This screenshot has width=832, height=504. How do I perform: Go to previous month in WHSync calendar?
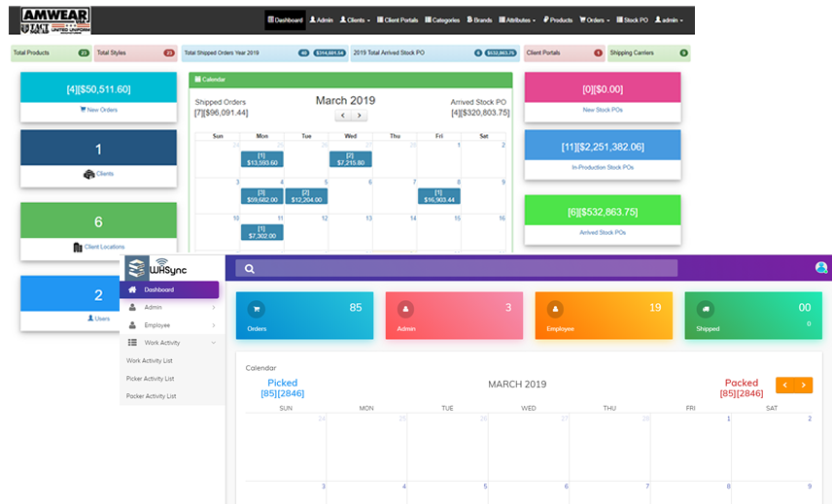(784, 385)
